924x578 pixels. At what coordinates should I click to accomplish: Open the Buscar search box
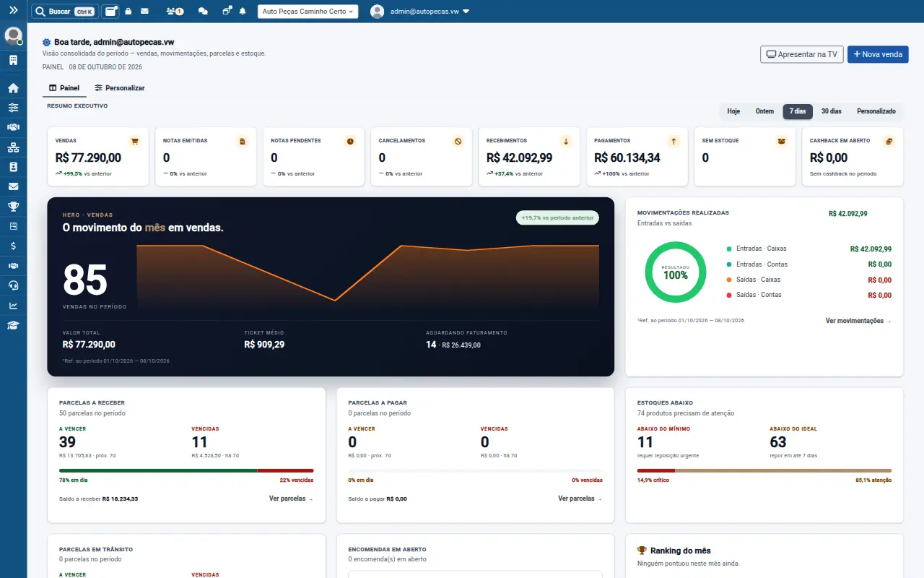coord(65,12)
